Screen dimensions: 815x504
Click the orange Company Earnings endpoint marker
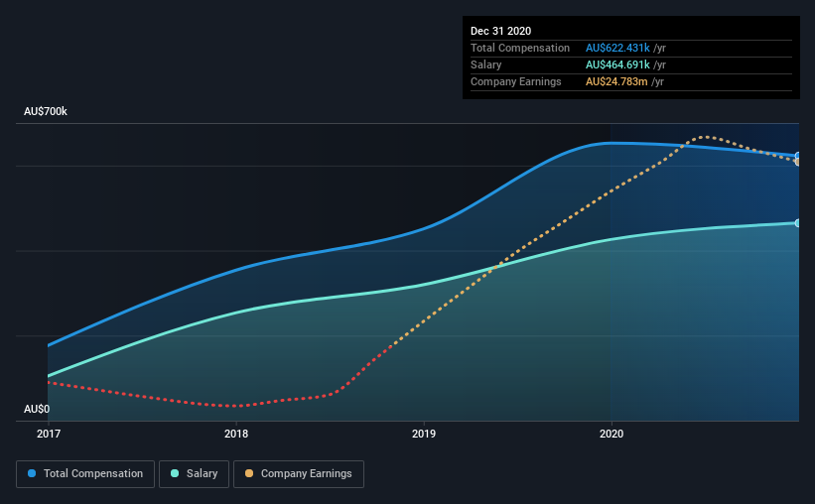[798, 162]
